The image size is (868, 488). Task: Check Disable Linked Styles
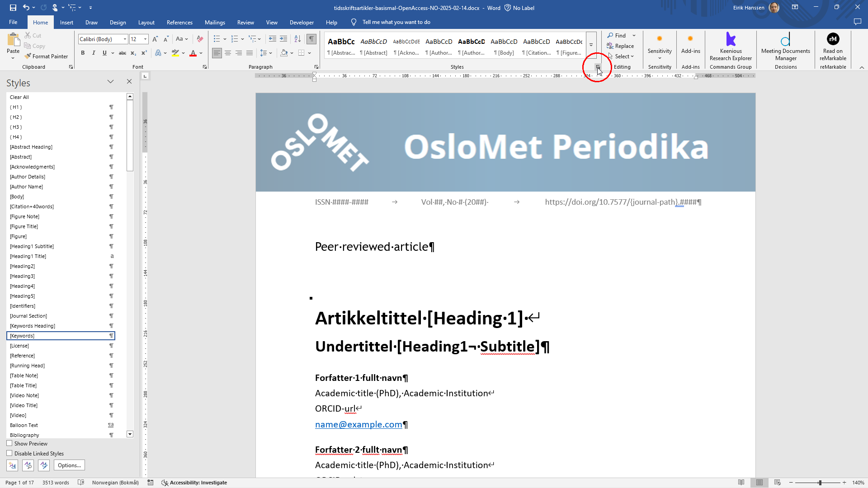(x=9, y=453)
